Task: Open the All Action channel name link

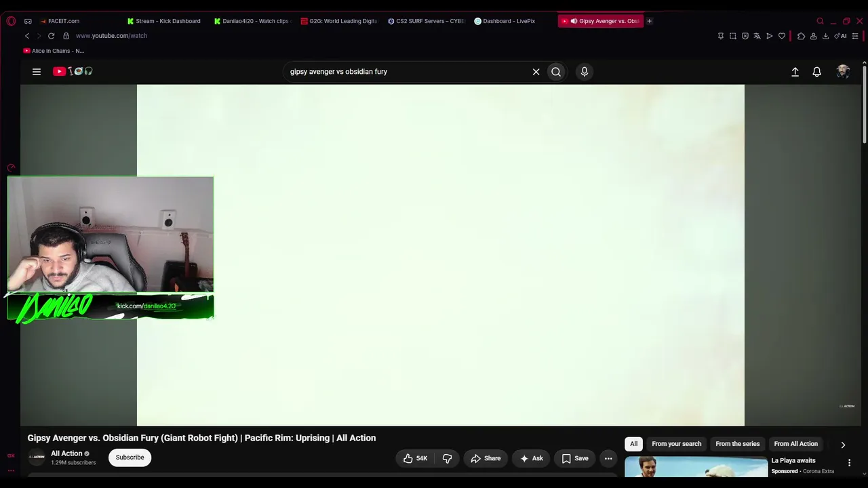Action: (x=66, y=453)
